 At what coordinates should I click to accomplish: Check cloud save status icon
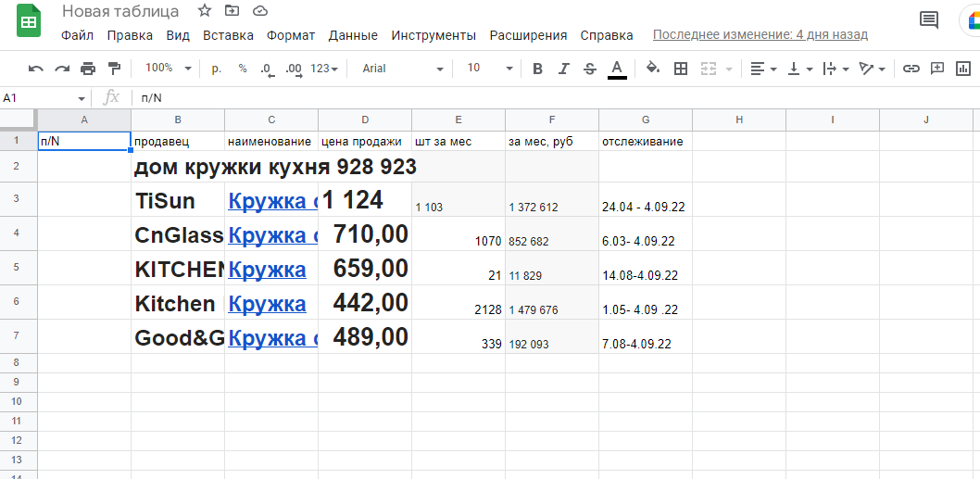coord(260,10)
